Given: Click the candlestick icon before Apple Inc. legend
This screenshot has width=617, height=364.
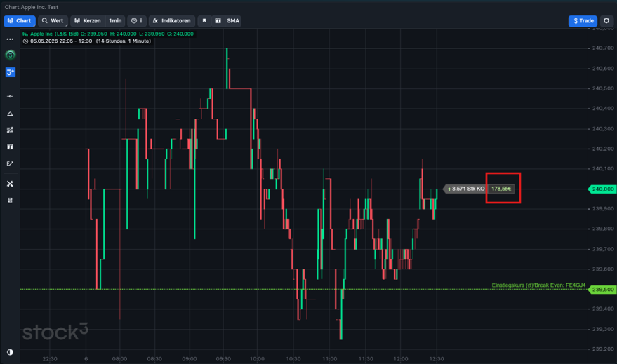Looking at the screenshot, I should point(25,34).
